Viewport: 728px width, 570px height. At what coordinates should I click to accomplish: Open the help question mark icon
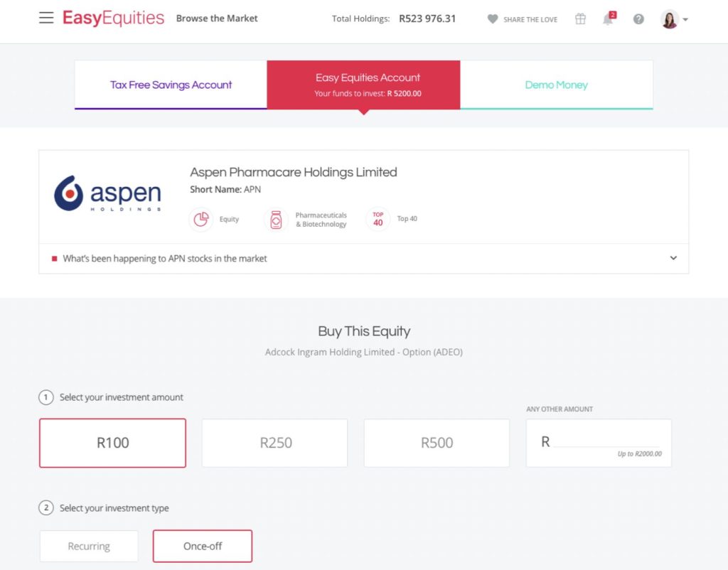(x=638, y=19)
